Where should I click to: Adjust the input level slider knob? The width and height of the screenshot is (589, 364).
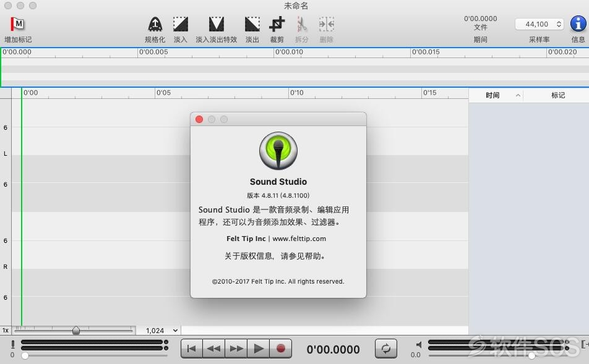(x=25, y=355)
